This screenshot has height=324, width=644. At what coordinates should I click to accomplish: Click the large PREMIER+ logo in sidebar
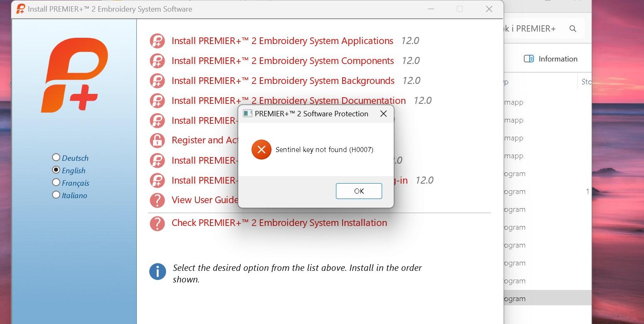74,75
